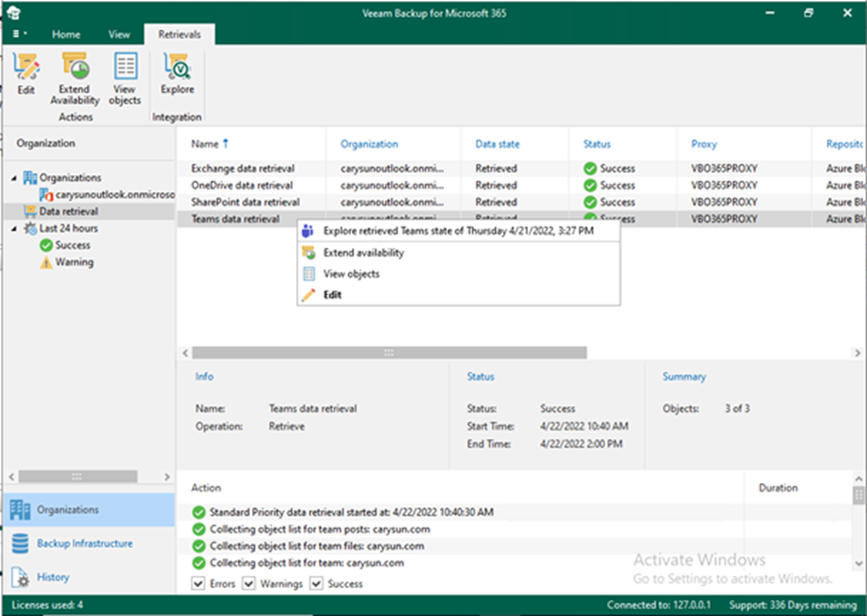
Task: Select the Retrievals ribbon tab
Action: pyautogui.click(x=179, y=34)
